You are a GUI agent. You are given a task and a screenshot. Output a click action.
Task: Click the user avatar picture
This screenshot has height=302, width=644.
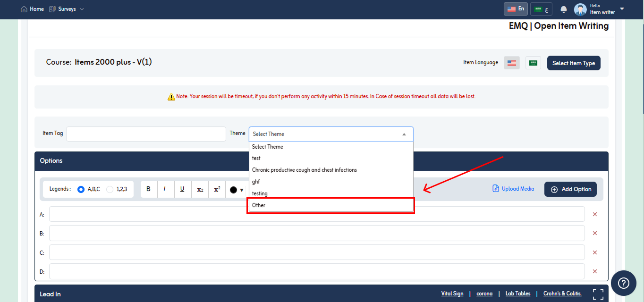580,9
